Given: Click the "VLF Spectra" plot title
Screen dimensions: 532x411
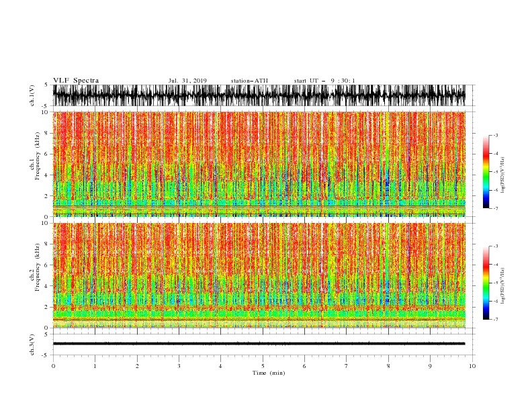Looking at the screenshot, I should pyautogui.click(x=76, y=81).
